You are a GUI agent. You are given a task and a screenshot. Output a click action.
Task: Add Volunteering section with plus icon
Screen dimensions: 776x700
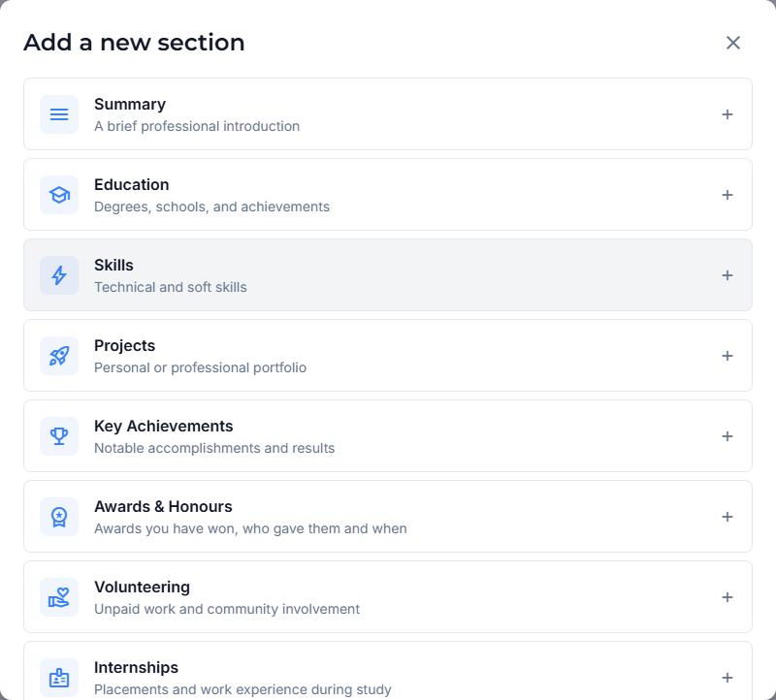pos(727,597)
